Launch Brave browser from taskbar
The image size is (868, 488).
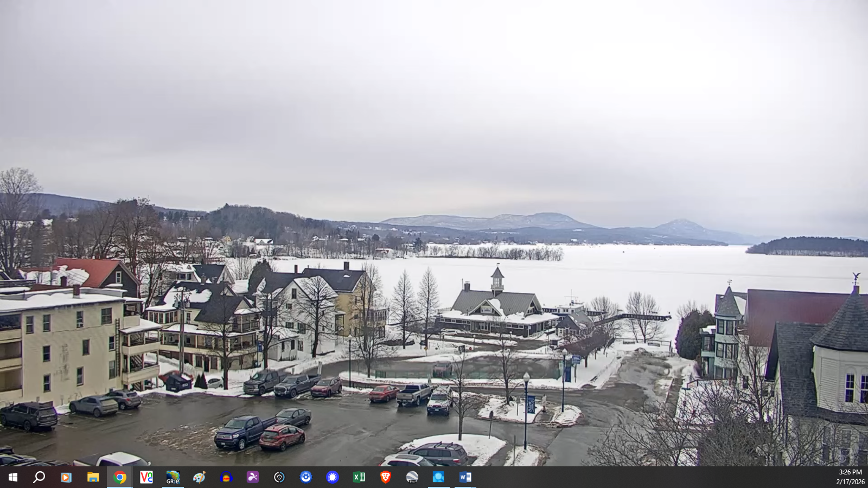pyautogui.click(x=386, y=477)
